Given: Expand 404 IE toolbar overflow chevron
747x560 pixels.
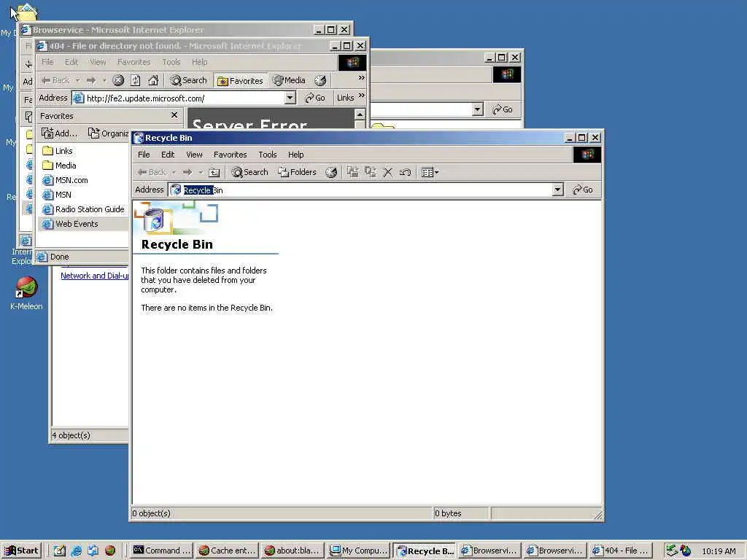Looking at the screenshot, I should [362, 77].
